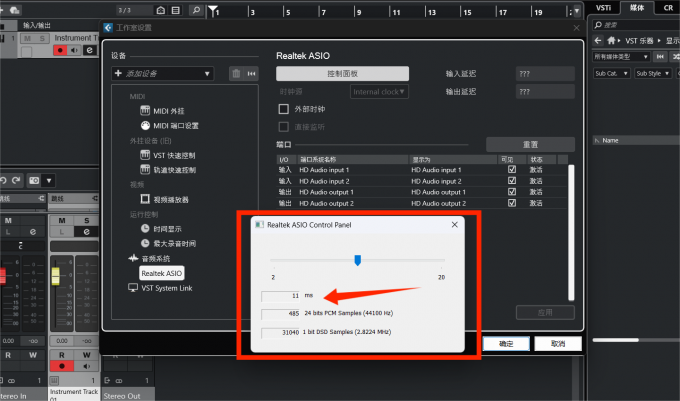680x401 pixels.
Task: Click the reset icon beside the trash button
Action: [x=251, y=74]
